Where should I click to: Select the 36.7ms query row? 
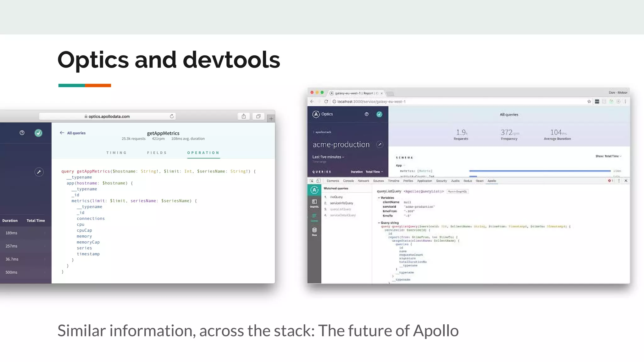click(x=25, y=259)
